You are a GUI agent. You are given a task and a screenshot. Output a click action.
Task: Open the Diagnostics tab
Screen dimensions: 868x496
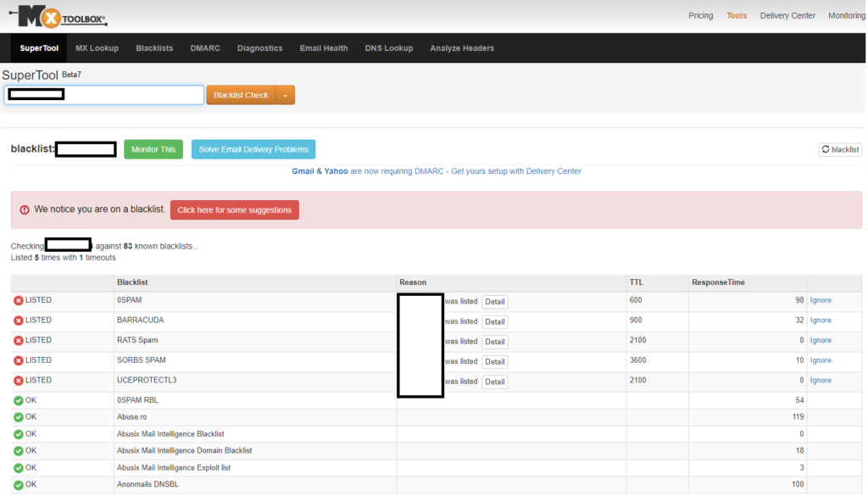coord(259,48)
